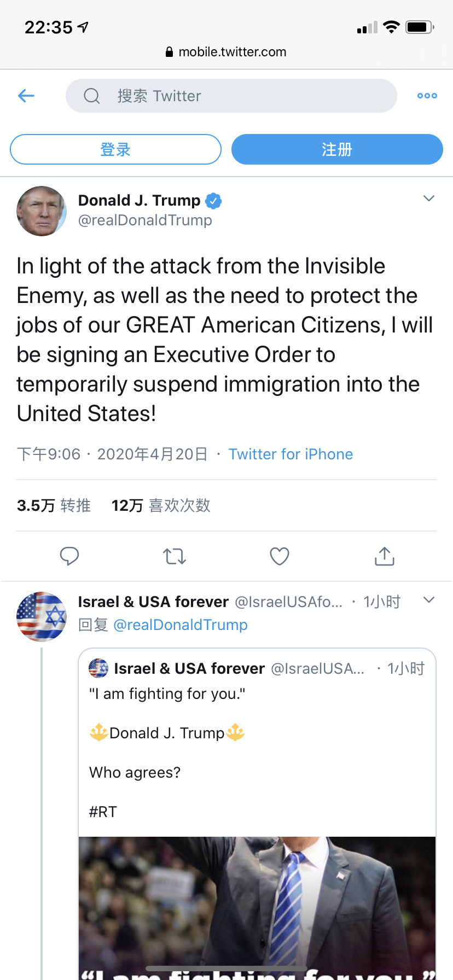
Task: Open the quoted tweet's image
Action: click(x=257, y=908)
